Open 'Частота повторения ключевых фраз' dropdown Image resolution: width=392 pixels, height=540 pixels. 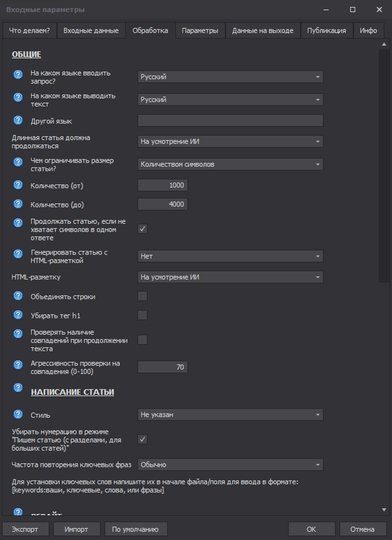click(x=230, y=465)
